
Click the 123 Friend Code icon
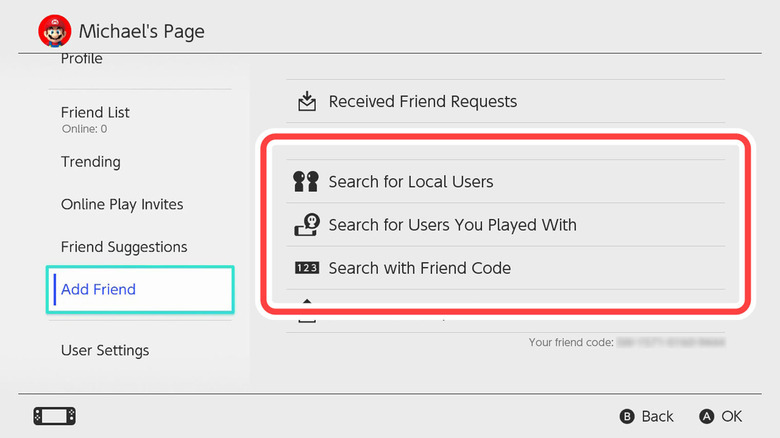tap(306, 268)
